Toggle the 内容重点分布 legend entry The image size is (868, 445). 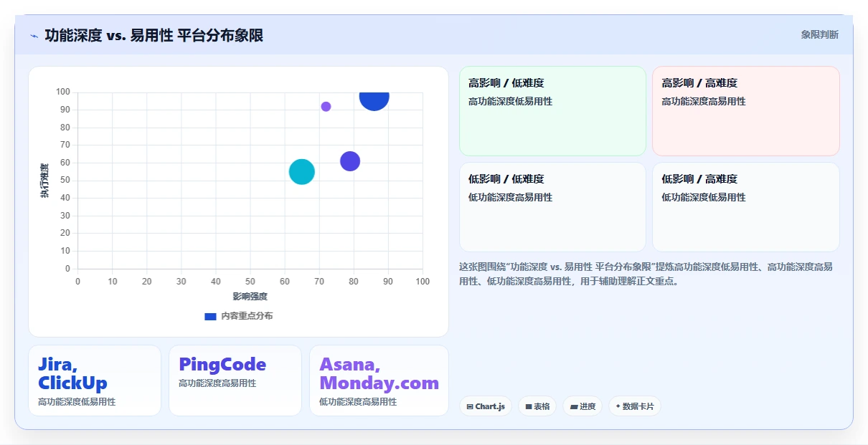click(x=238, y=316)
